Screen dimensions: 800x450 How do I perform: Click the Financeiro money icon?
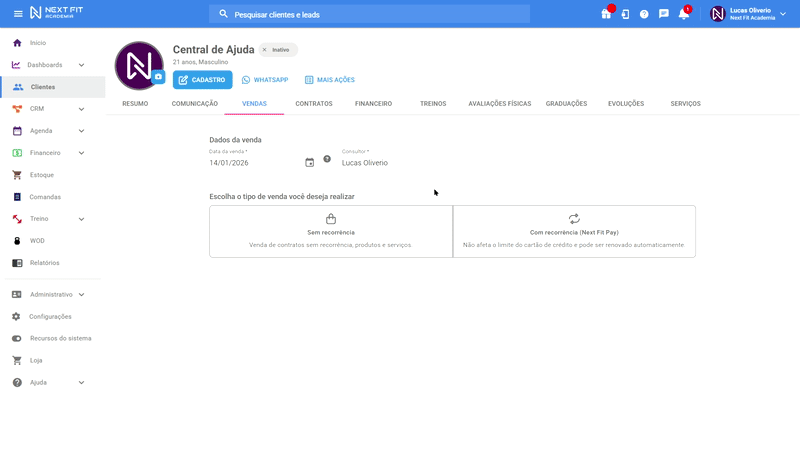[x=17, y=153]
